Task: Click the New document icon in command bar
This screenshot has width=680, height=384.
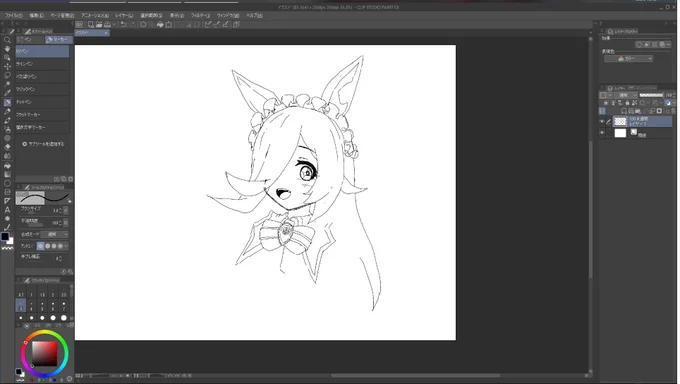Action: (x=91, y=24)
